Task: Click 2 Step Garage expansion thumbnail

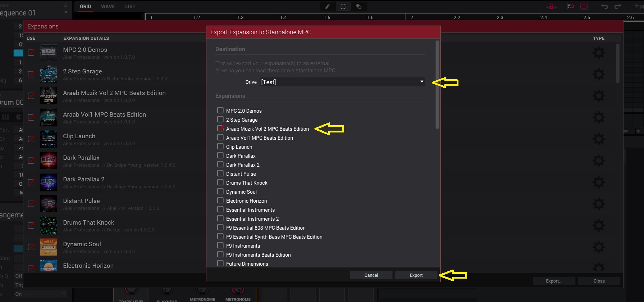Action: point(49,74)
